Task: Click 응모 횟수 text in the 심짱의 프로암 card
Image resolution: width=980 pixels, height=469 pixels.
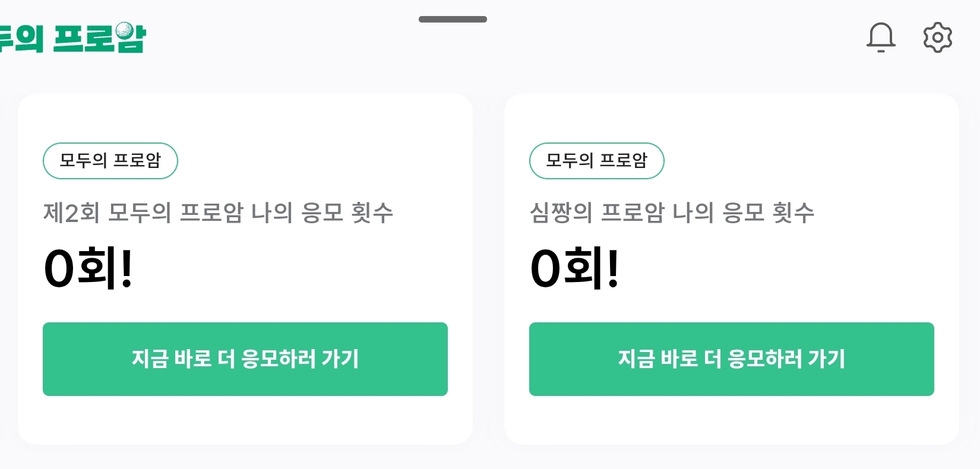Action: point(768,213)
